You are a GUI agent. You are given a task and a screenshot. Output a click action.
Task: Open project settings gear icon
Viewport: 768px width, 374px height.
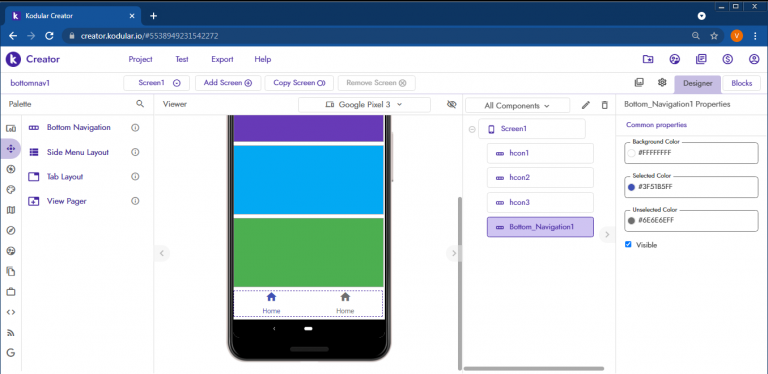point(662,82)
